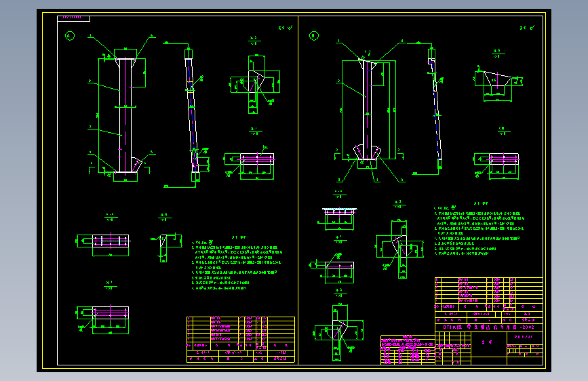Screen dimensions: 588x381
Task: Click the circled B sheet marker
Action: [314, 36]
